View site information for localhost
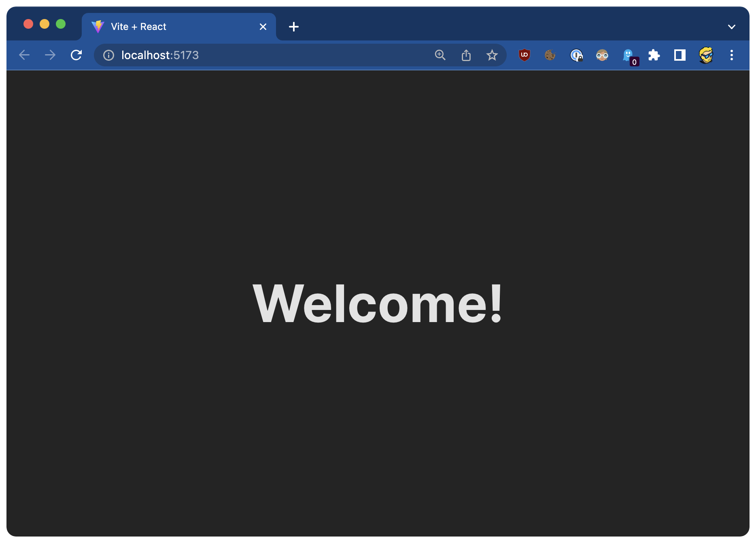Screen dimensions: 756x543 click(x=108, y=55)
